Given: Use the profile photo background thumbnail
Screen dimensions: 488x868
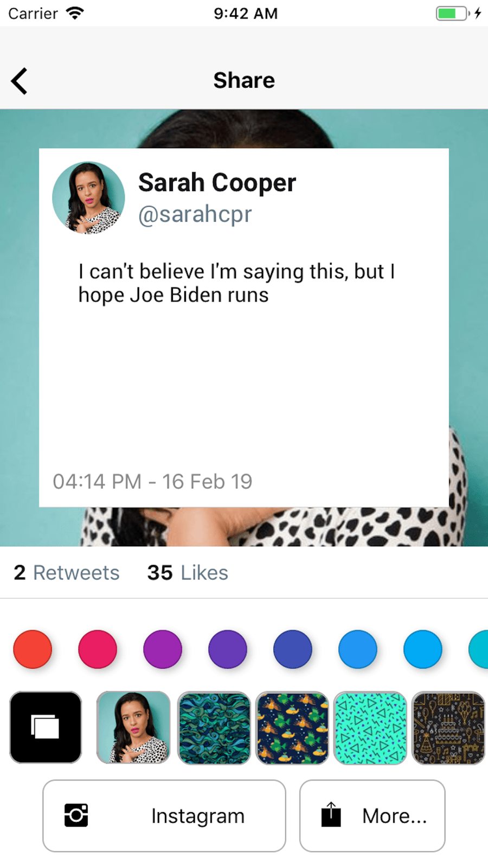Looking at the screenshot, I should click(x=133, y=727).
